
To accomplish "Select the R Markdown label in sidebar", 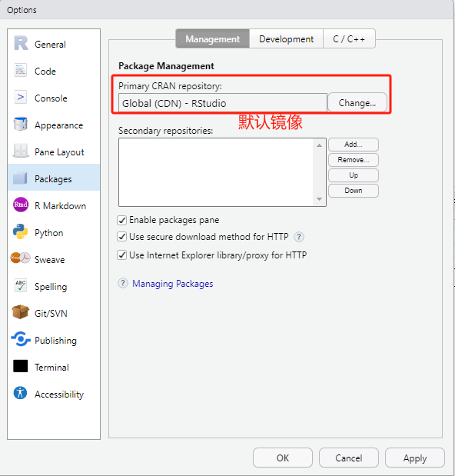I will (61, 206).
